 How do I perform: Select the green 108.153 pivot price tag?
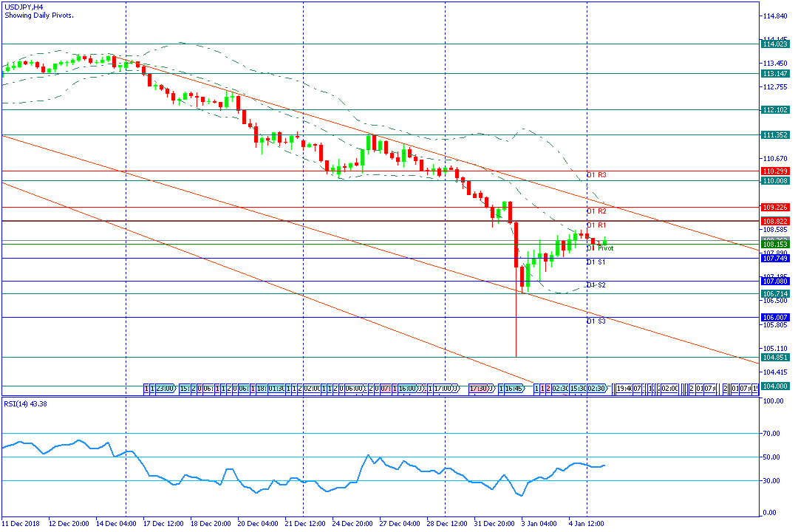(x=774, y=245)
